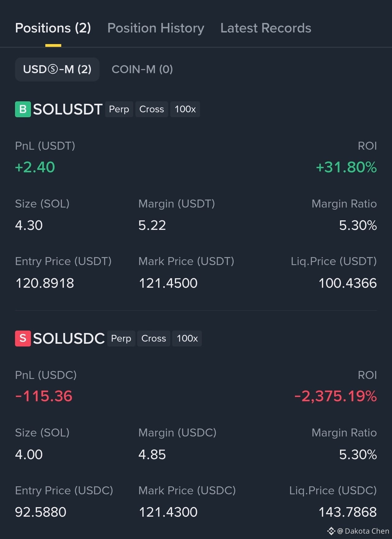Screen dimensions: 392x539
Task: Click the red S sell icon
Action: click(23, 339)
